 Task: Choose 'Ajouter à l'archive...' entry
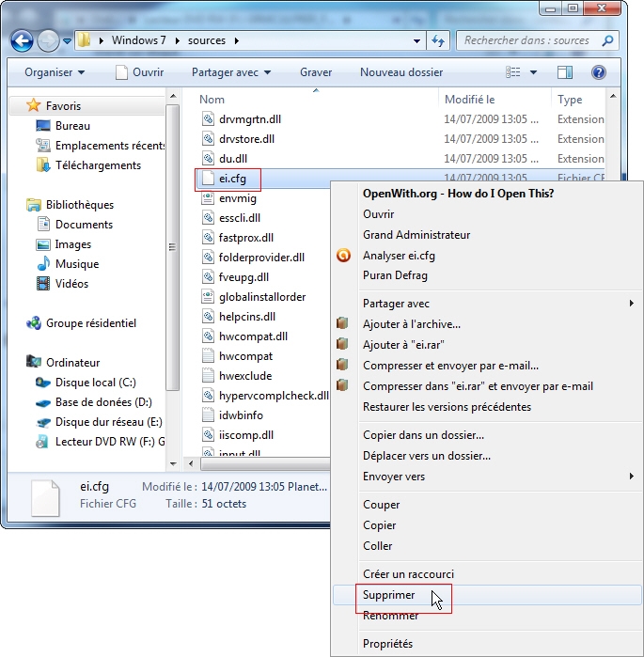pos(412,324)
